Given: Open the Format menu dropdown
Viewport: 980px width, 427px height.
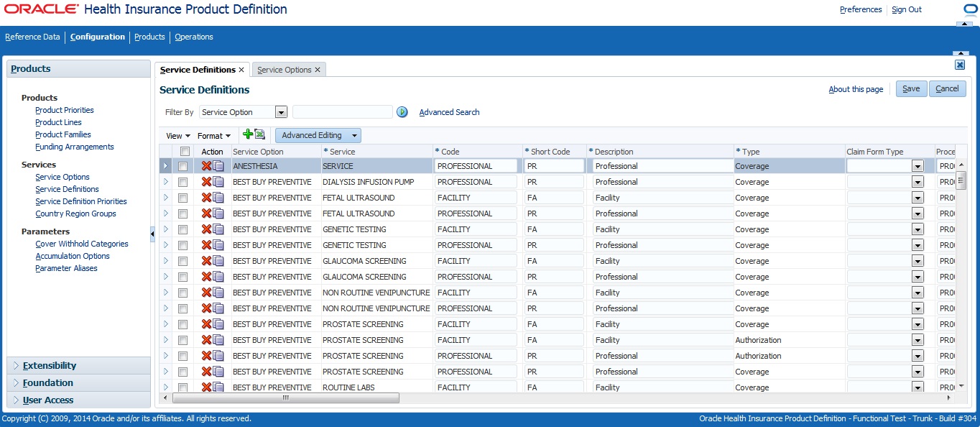Looking at the screenshot, I should coord(214,136).
